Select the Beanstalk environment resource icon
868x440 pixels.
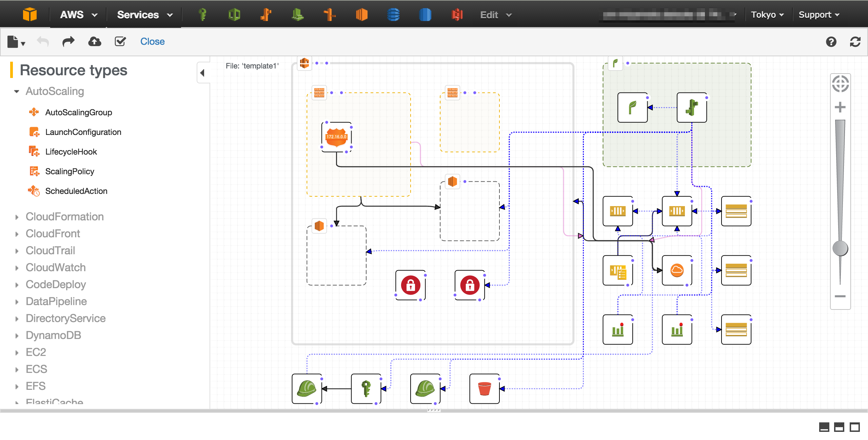coord(692,107)
